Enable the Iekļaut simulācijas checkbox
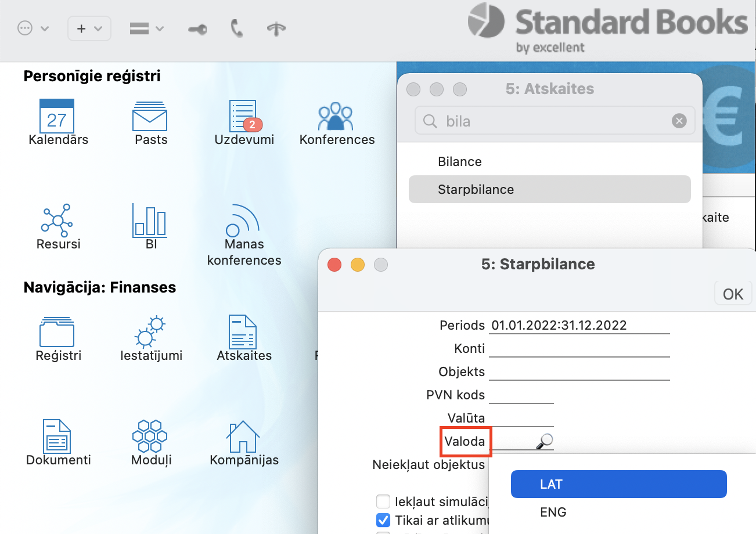This screenshot has height=534, width=756. pyautogui.click(x=383, y=501)
